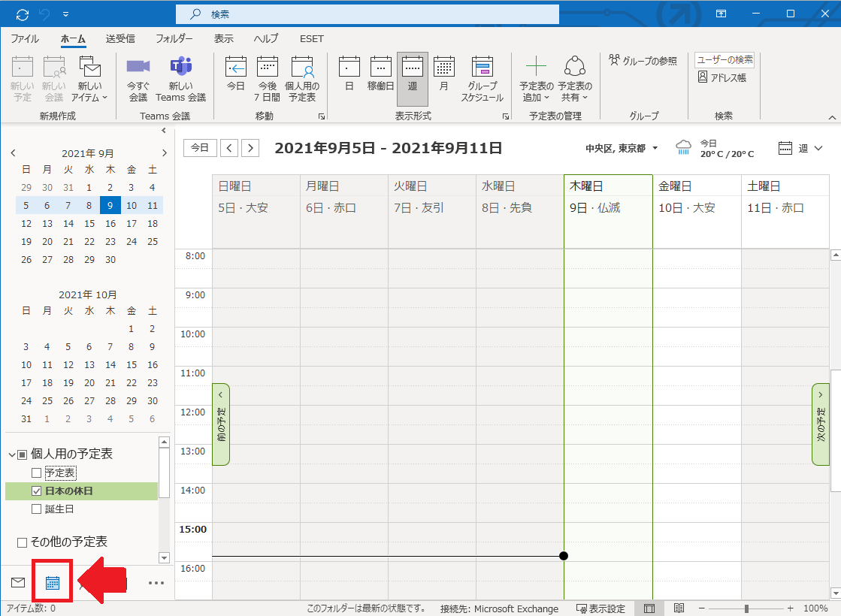Open more navigation options (…)

[156, 583]
